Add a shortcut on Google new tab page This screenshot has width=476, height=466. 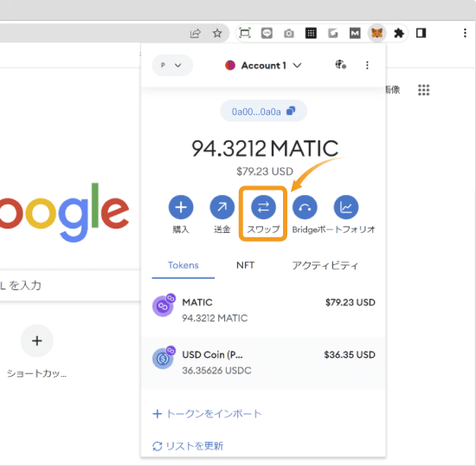37,341
